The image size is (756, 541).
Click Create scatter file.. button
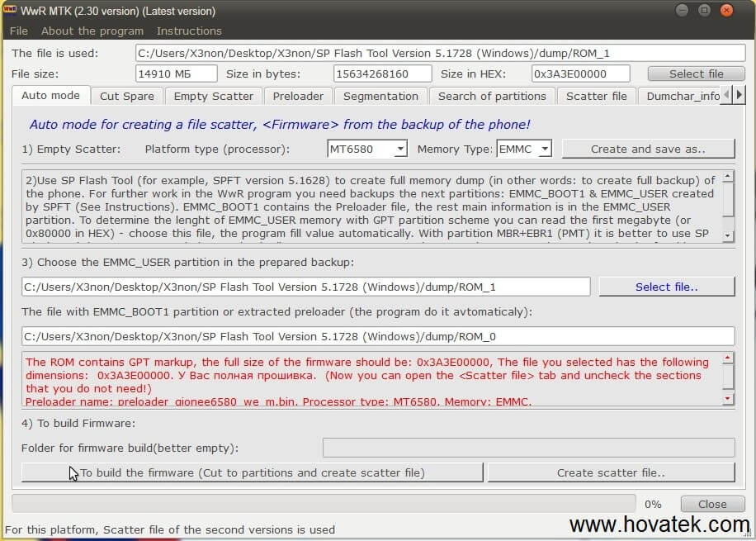click(x=611, y=472)
